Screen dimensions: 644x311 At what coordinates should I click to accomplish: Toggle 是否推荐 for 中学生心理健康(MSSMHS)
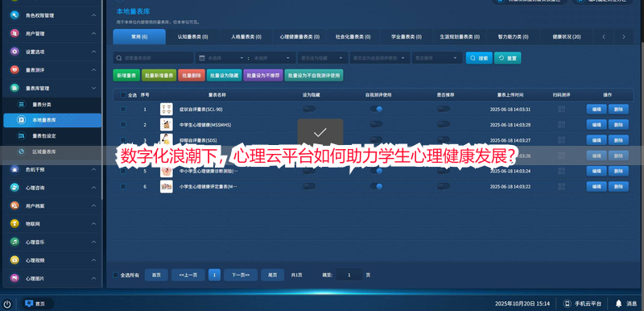tap(444, 124)
